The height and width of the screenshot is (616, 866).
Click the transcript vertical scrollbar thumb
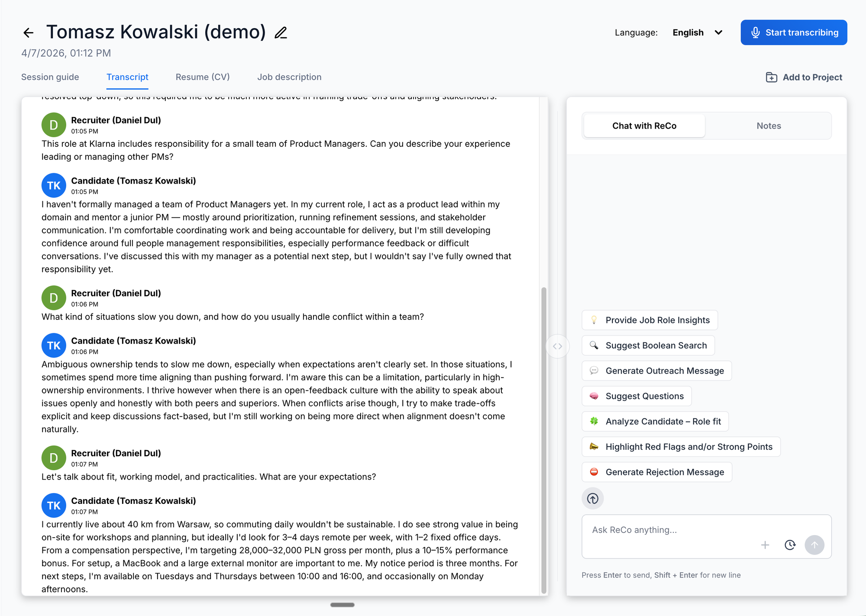[544, 440]
